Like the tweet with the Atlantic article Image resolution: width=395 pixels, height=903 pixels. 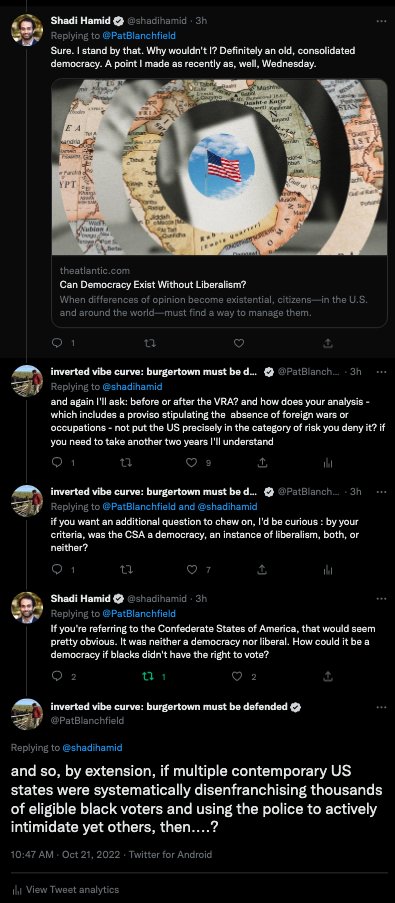(238, 343)
